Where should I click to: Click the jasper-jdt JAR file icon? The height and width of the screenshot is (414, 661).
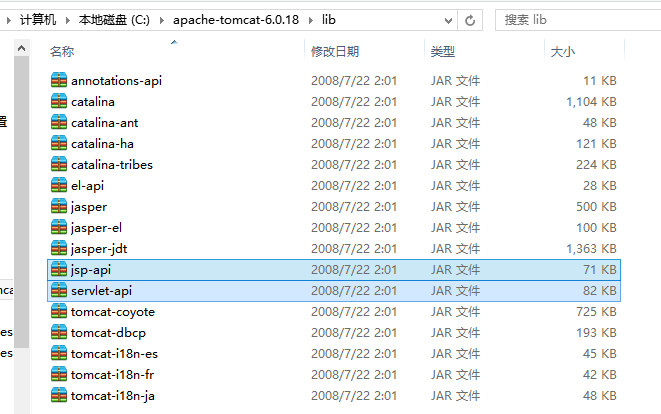(x=59, y=248)
